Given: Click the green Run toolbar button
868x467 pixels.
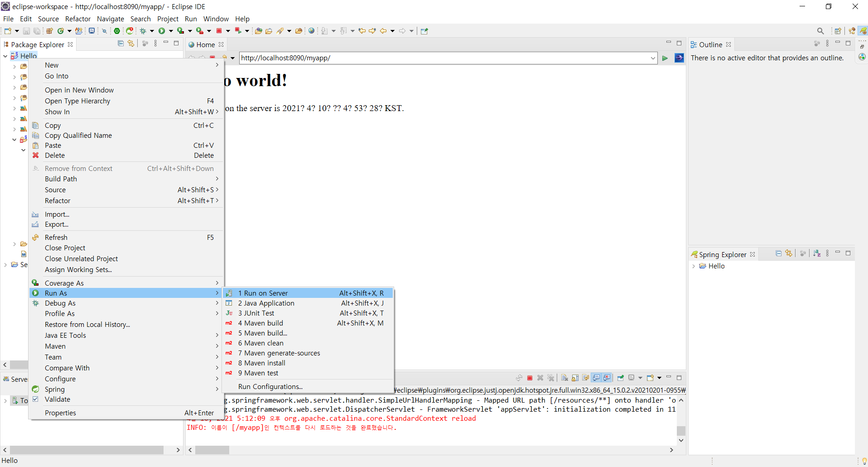Looking at the screenshot, I should pos(162,31).
